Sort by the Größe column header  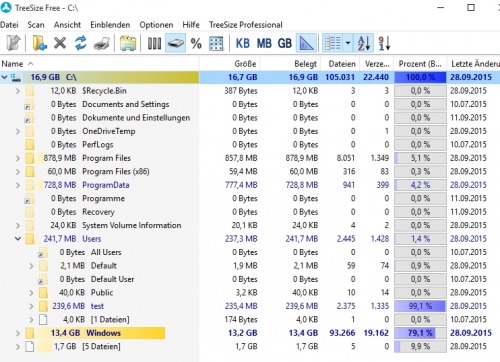pyautogui.click(x=230, y=64)
